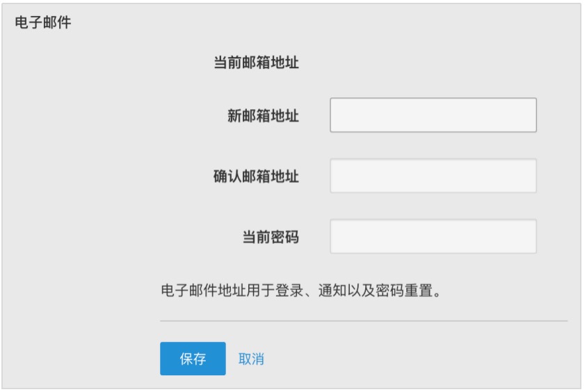
Task: Select the highlighted text box beside 新邮箱地址
Action: coord(433,115)
